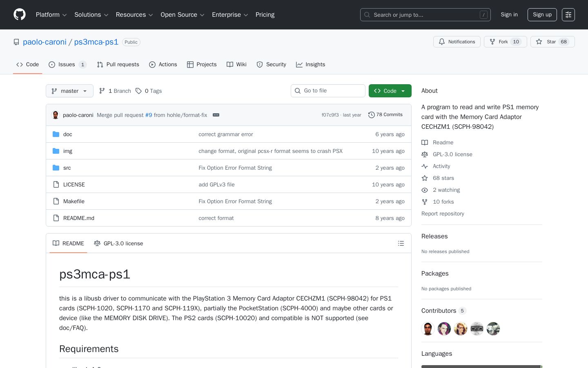Fork the repository

[506, 42]
